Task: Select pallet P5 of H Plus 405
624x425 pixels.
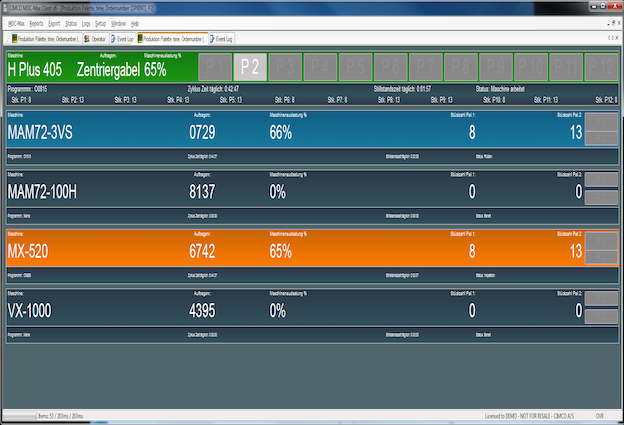Action: coord(355,67)
